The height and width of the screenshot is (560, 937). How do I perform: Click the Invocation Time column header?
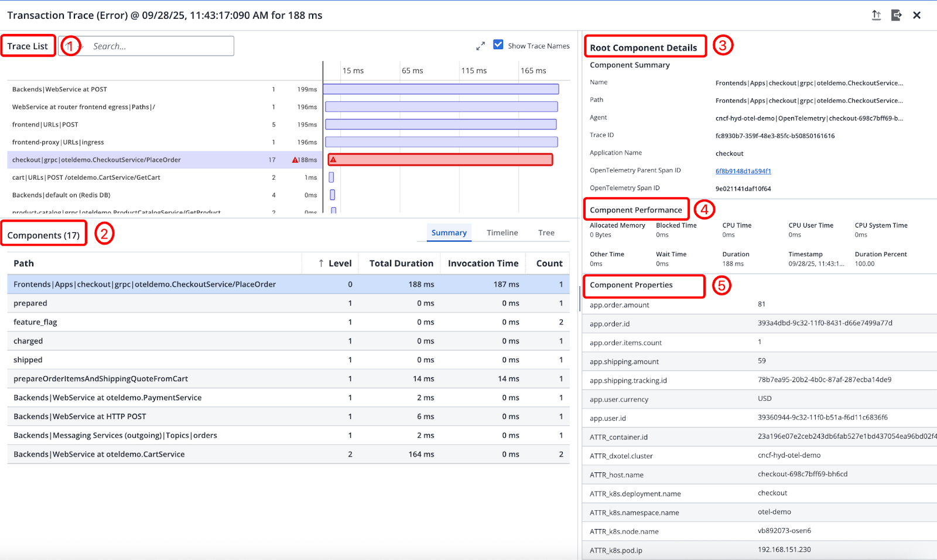click(x=483, y=263)
